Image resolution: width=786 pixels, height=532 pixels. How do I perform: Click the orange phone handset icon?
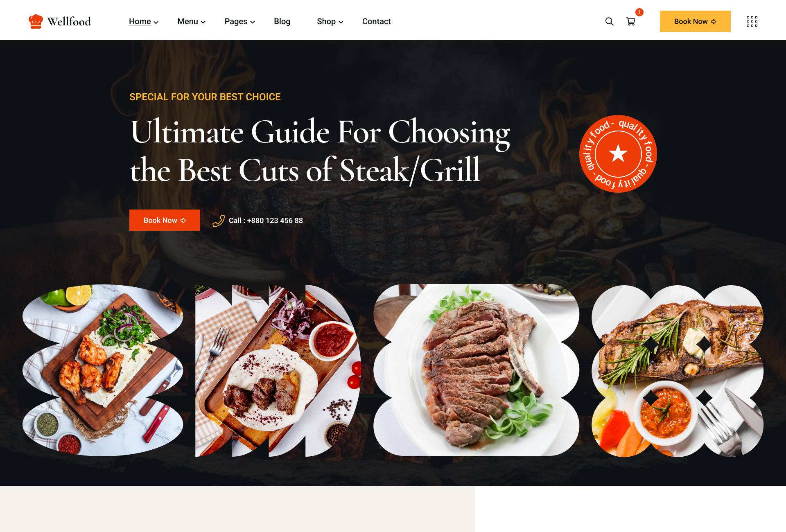point(219,221)
